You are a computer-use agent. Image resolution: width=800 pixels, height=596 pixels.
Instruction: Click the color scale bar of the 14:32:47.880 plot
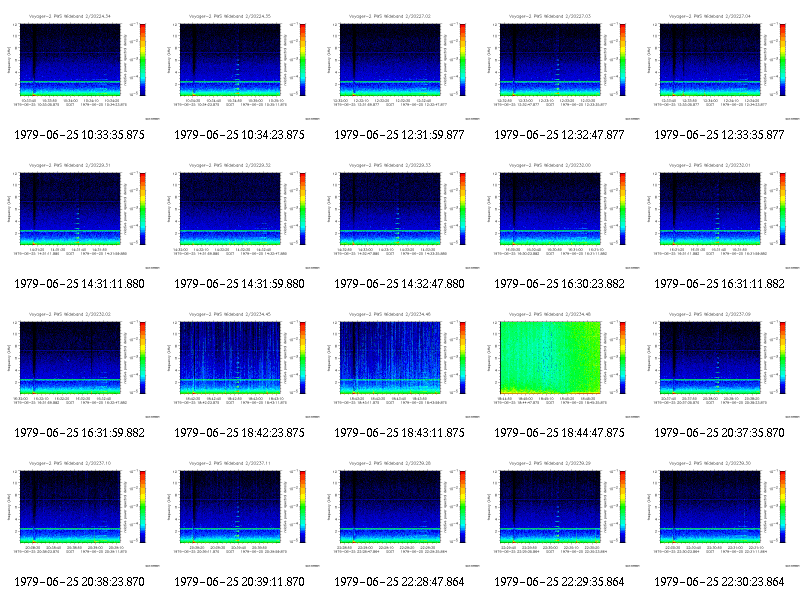point(463,209)
